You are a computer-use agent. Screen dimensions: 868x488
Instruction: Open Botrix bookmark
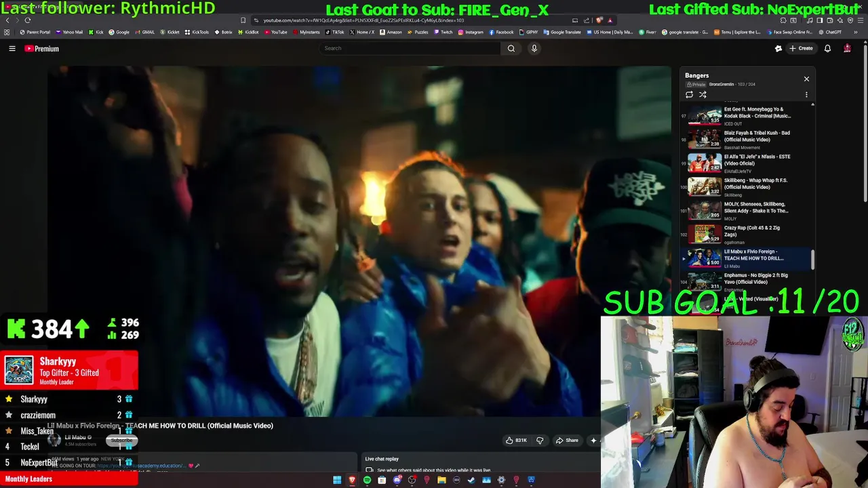click(x=224, y=32)
